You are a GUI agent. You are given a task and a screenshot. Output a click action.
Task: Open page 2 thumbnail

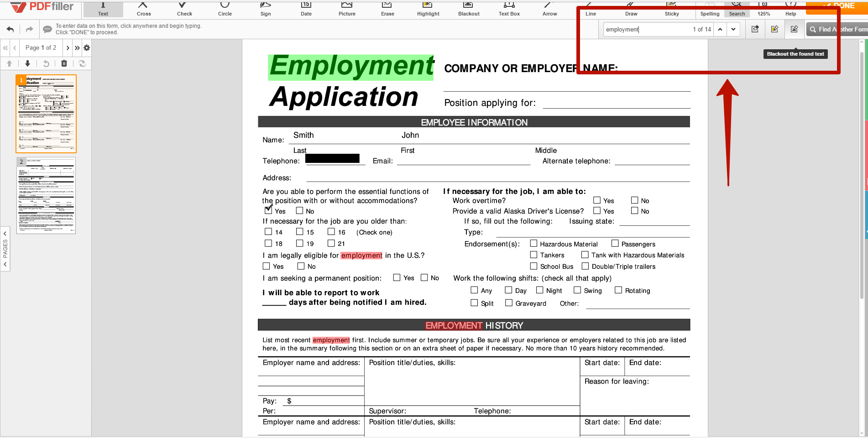pos(46,196)
